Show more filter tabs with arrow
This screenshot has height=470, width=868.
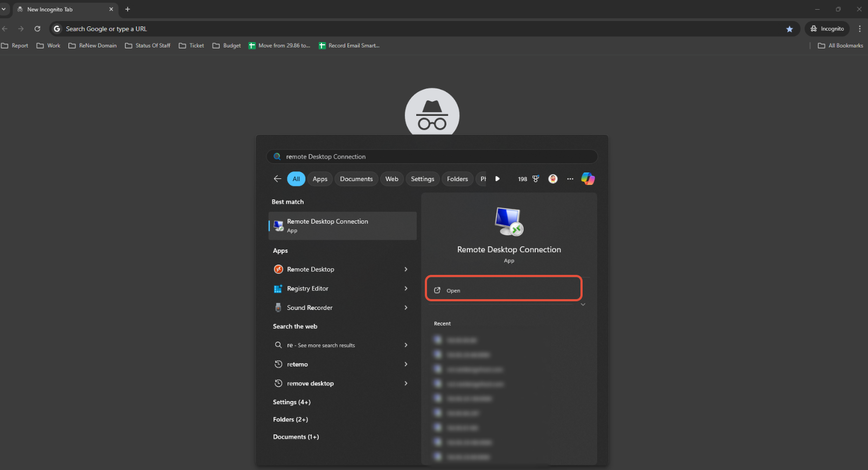pyautogui.click(x=498, y=179)
